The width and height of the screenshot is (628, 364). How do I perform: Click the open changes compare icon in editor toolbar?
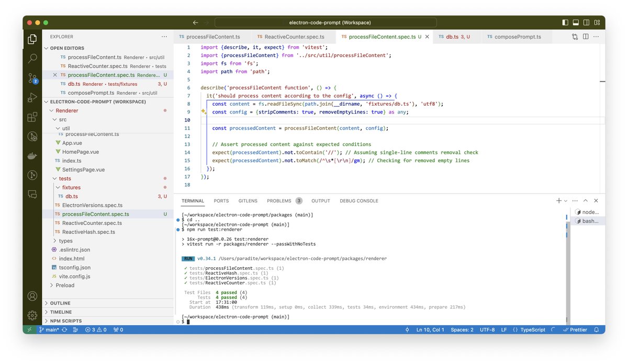575,37
